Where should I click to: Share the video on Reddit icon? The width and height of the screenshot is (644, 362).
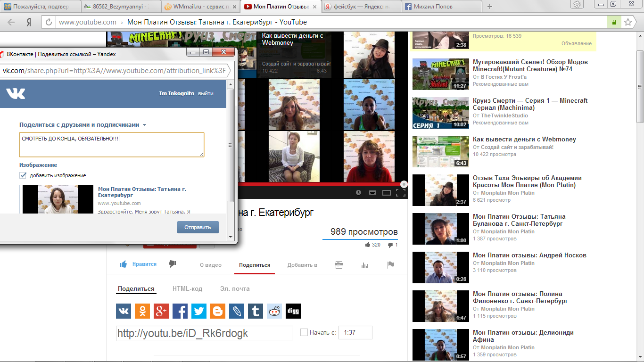point(274,311)
